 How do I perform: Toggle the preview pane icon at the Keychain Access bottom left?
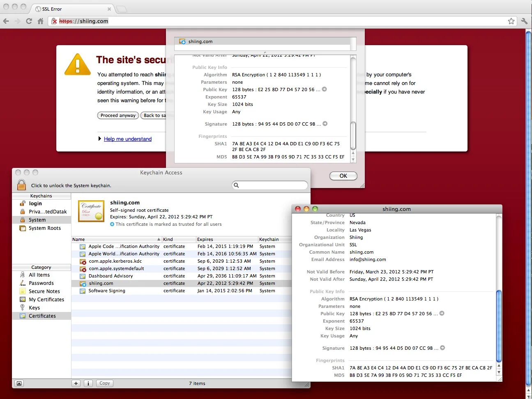coord(19,383)
